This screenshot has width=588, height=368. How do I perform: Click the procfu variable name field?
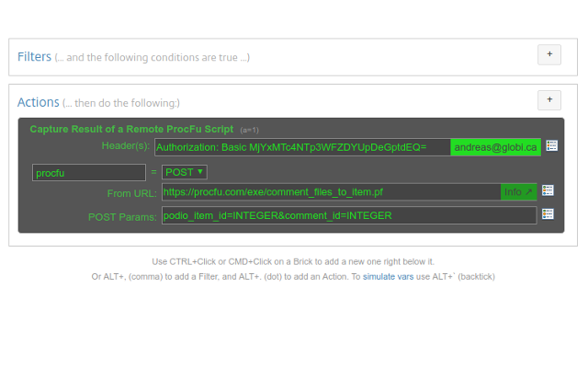point(88,172)
